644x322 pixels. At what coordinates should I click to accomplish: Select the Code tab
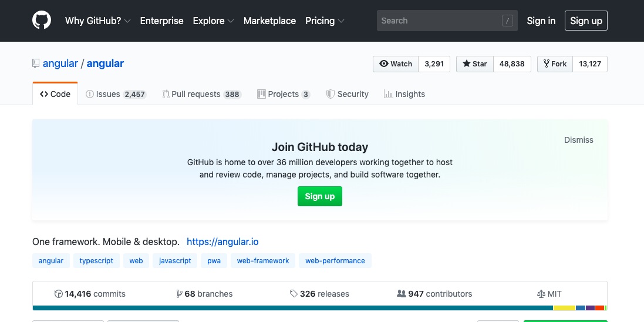point(55,94)
